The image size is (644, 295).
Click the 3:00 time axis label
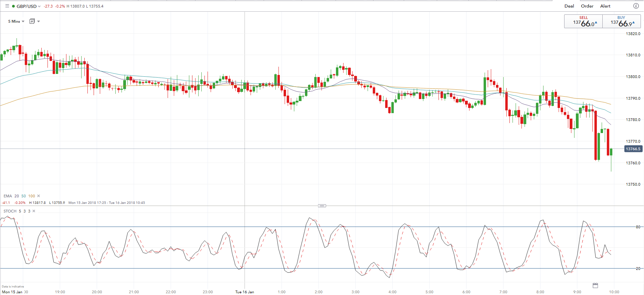[355, 292]
